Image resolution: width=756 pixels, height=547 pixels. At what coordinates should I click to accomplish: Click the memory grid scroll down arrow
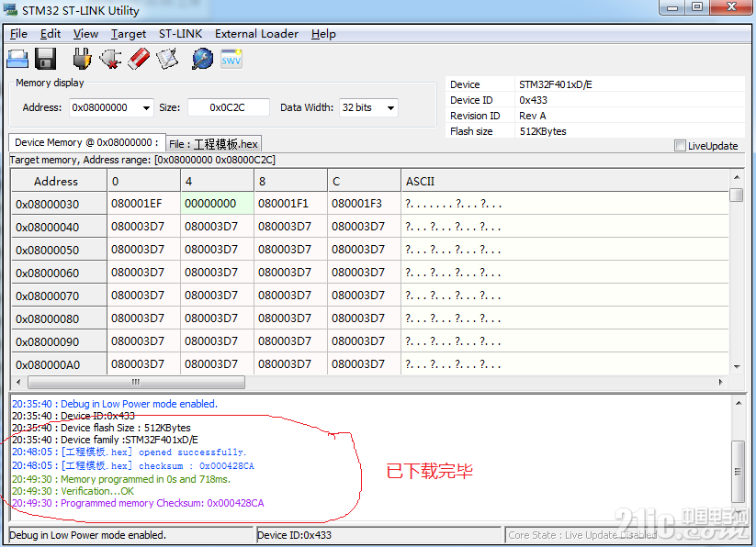click(x=737, y=367)
